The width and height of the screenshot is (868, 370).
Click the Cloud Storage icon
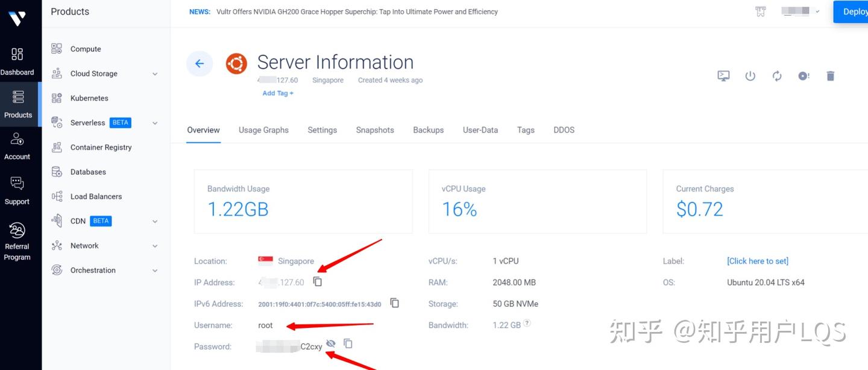[57, 74]
